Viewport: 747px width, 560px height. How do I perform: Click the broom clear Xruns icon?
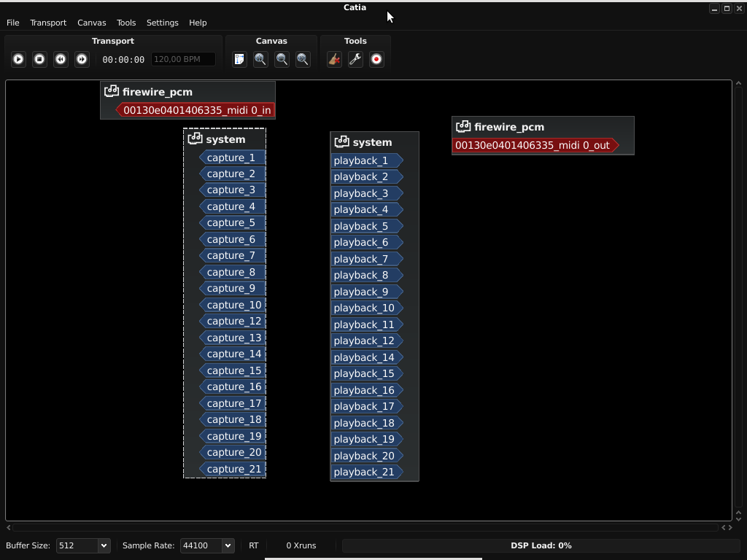pos(334,59)
